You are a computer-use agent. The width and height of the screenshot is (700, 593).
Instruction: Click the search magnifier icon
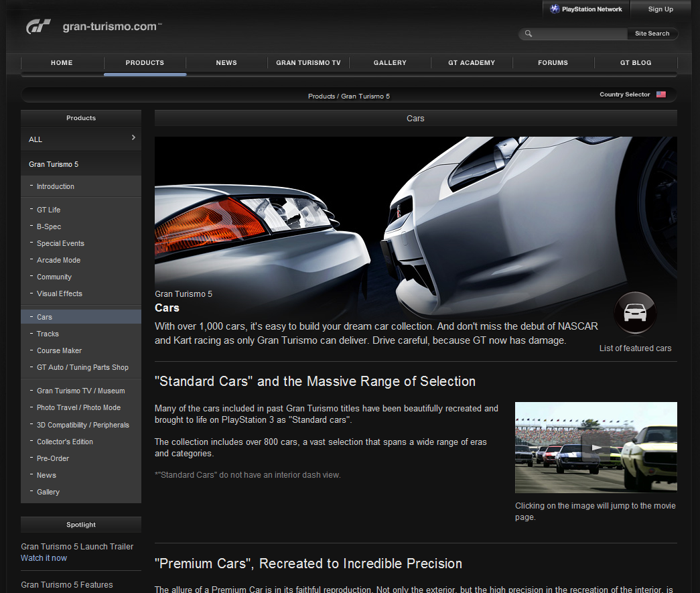pyautogui.click(x=528, y=34)
